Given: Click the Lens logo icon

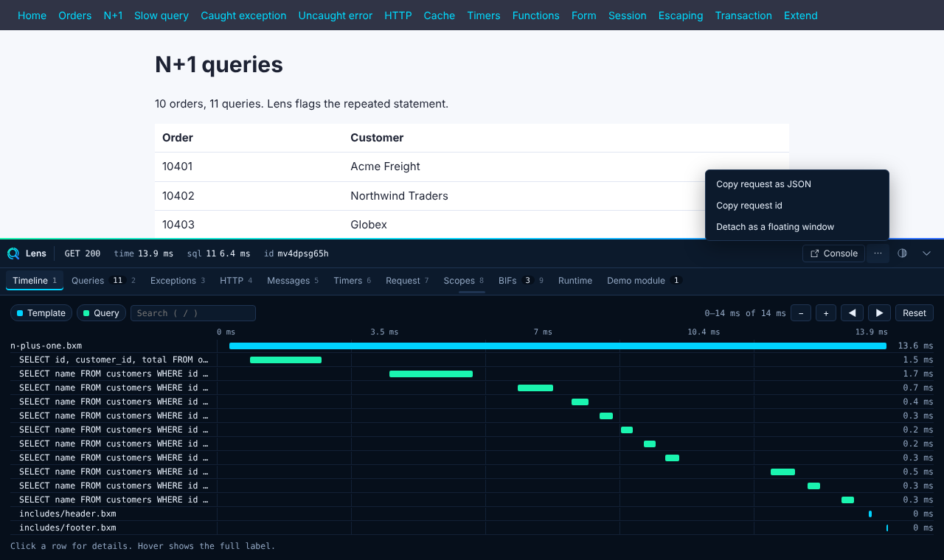Looking at the screenshot, I should tap(13, 253).
